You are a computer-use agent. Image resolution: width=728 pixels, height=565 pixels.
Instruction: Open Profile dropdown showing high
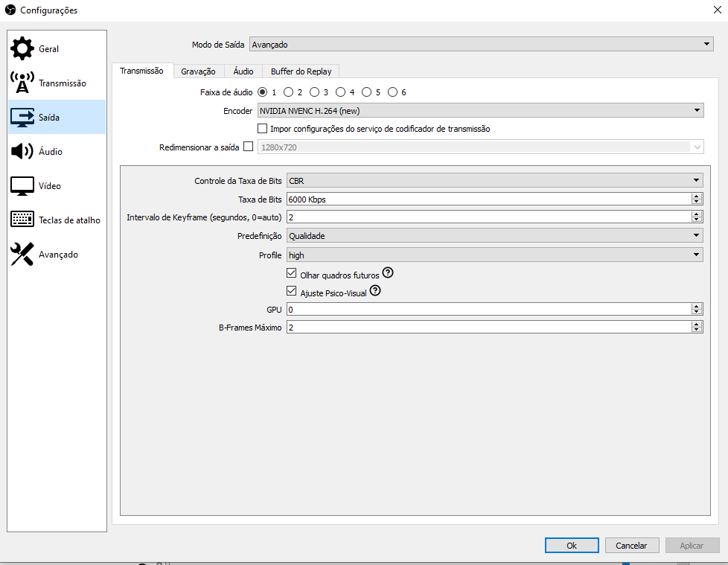(x=494, y=255)
